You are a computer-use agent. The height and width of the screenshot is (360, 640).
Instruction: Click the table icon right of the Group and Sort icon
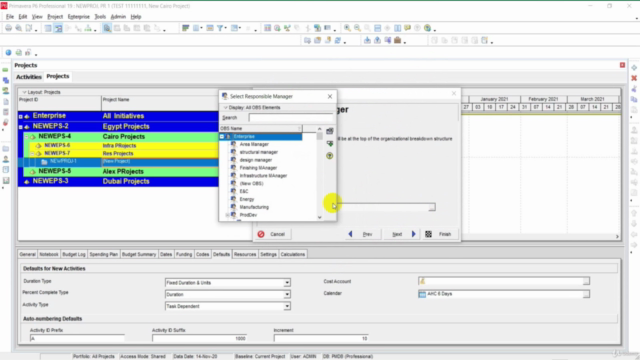tap(267, 28)
